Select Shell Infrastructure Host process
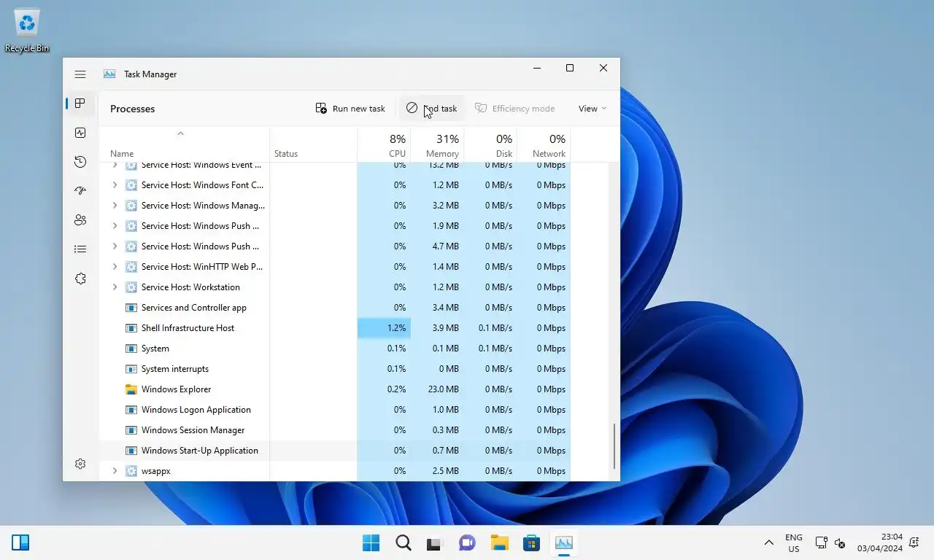The image size is (934, 560). [x=334, y=328]
